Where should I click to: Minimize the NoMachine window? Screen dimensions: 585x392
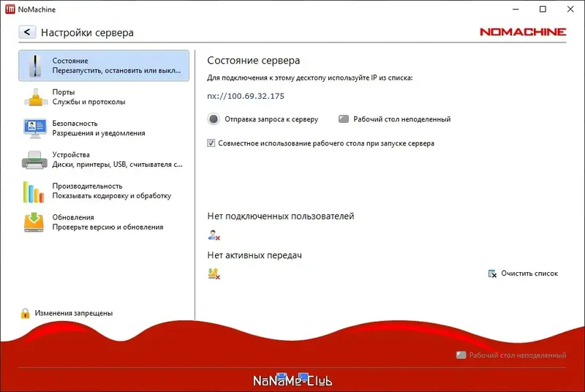(516, 10)
